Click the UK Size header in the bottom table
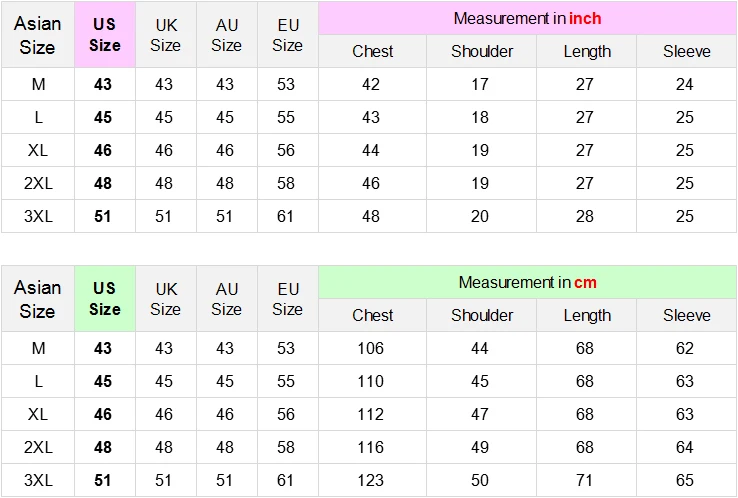Image resolution: width=738 pixels, height=498 pixels. pos(166,298)
